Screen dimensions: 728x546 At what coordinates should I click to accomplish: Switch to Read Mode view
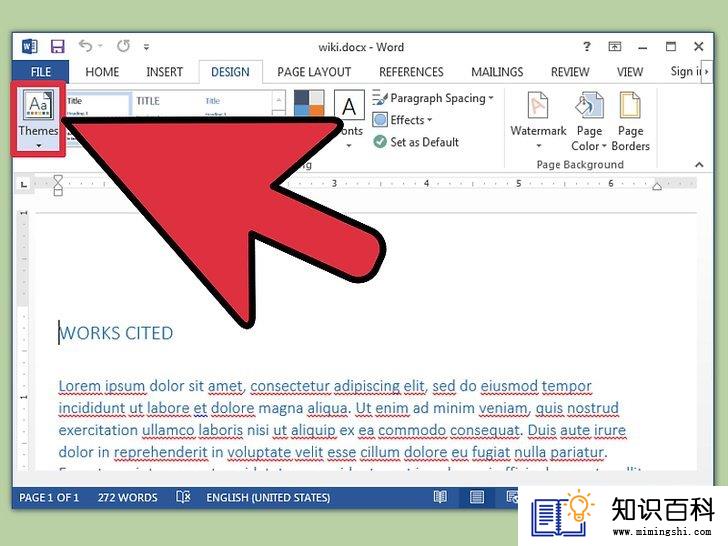440,497
